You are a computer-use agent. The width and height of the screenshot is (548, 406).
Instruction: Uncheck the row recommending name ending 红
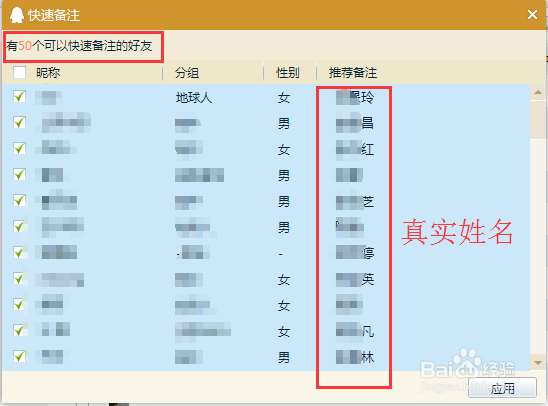(x=19, y=148)
